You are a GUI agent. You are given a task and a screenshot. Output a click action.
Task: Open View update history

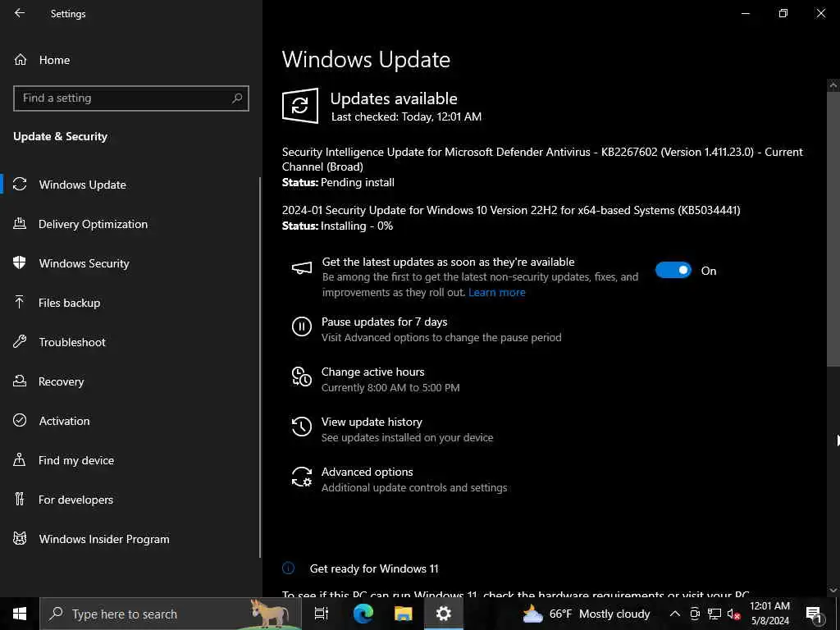pos(372,422)
